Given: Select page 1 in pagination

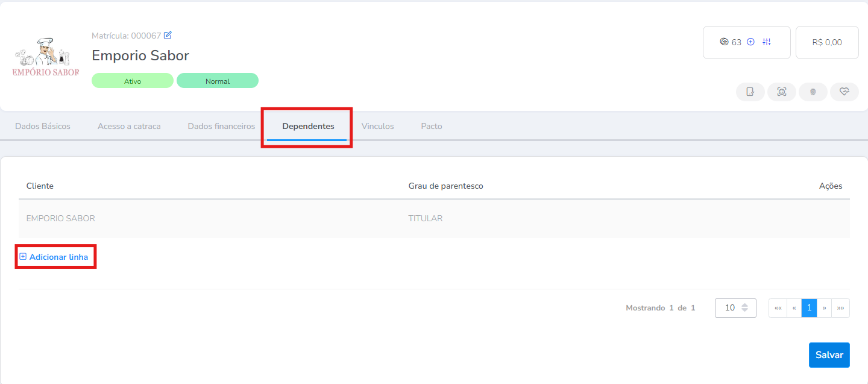Looking at the screenshot, I should (x=809, y=307).
